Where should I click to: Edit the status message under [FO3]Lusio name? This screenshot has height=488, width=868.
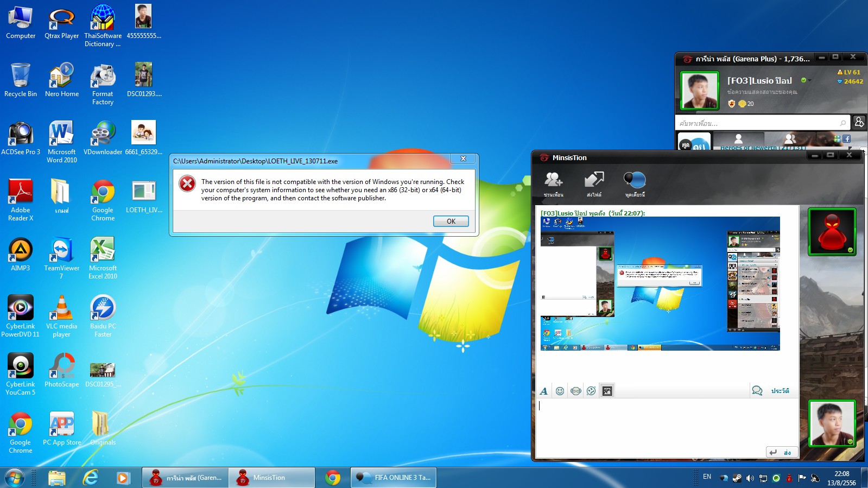(x=762, y=92)
